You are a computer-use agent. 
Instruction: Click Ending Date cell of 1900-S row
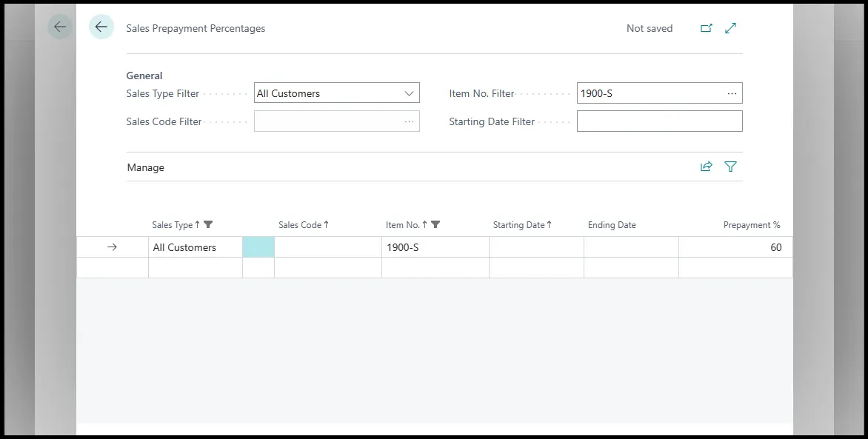(631, 247)
